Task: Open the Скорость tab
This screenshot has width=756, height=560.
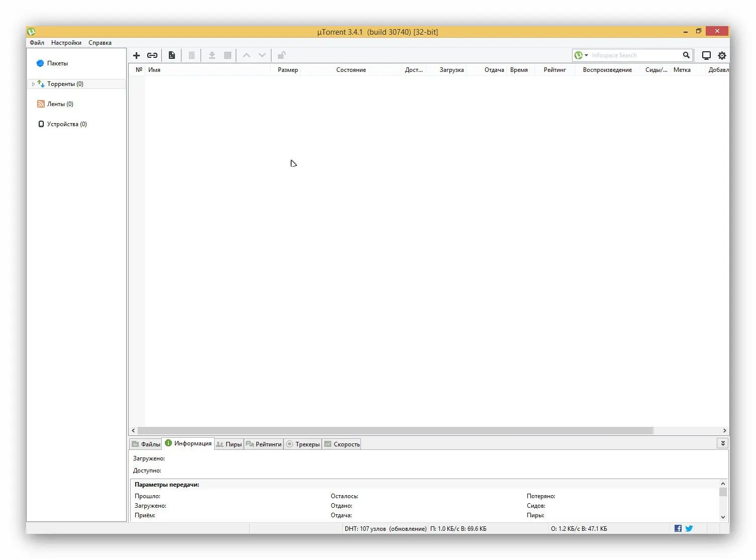Action: click(342, 444)
